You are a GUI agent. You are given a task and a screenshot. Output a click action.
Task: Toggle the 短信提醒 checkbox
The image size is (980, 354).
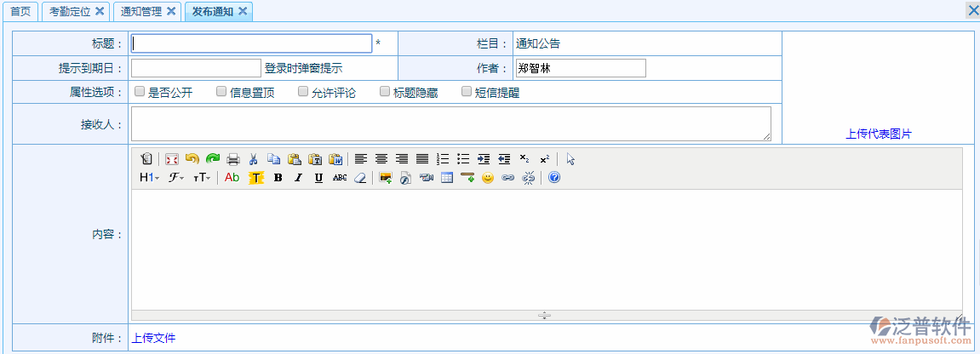coord(467,92)
